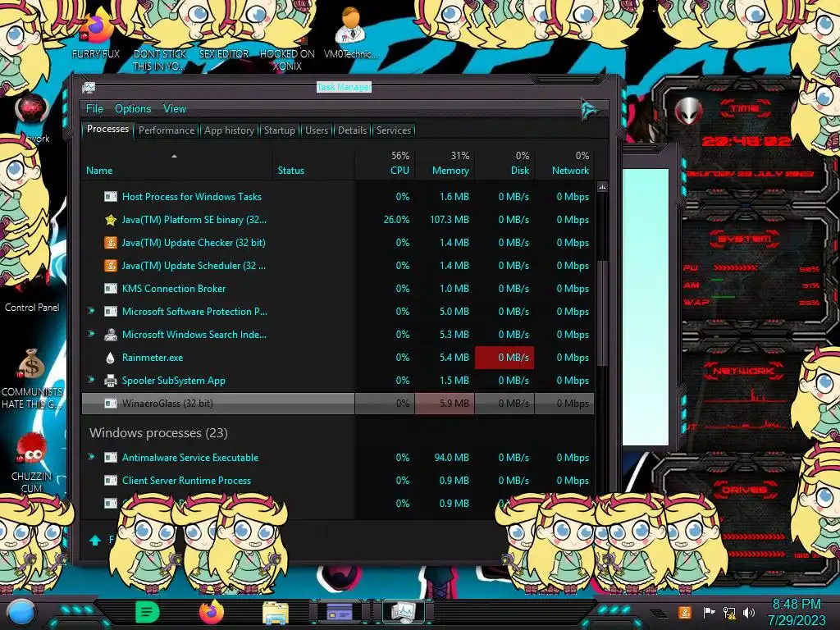Open the VM0Technic desktop icon
The width and height of the screenshot is (840, 630).
tap(350, 32)
